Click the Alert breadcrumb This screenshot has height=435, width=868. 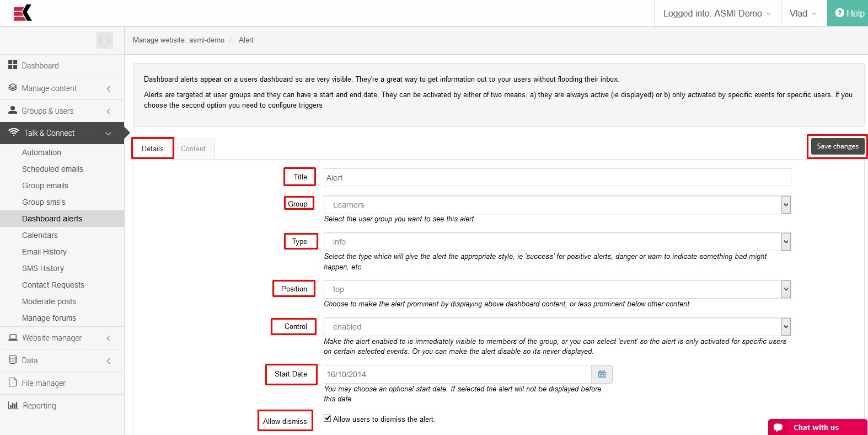246,40
